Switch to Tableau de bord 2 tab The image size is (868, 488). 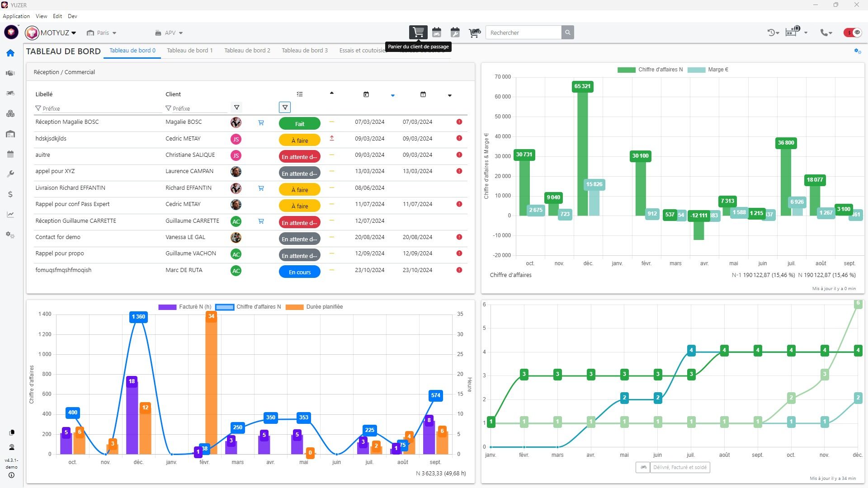[247, 50]
